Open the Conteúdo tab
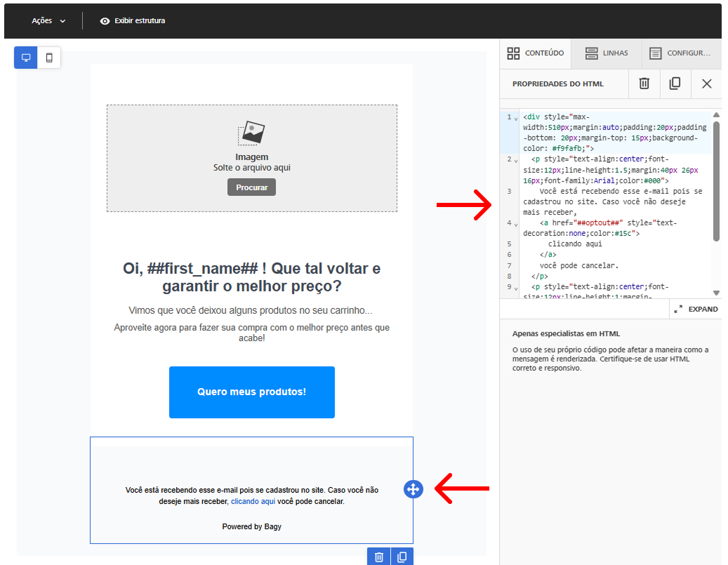The image size is (728, 565). pyautogui.click(x=536, y=53)
